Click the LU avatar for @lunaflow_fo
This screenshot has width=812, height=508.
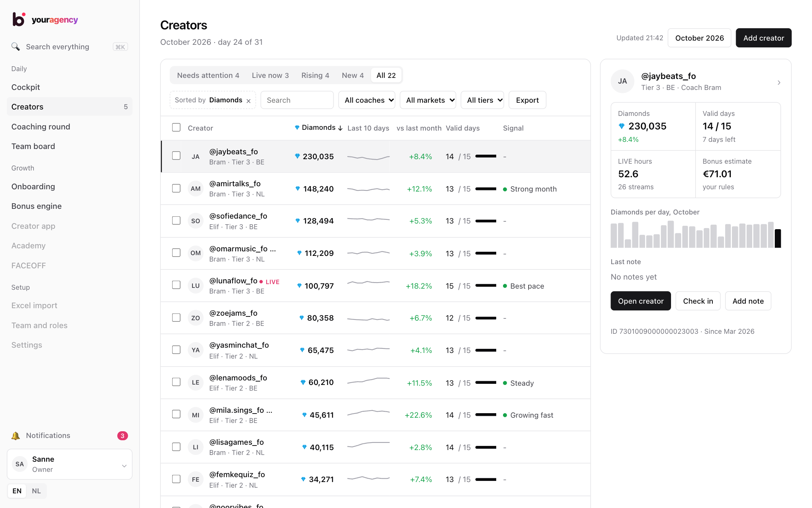[x=195, y=286]
